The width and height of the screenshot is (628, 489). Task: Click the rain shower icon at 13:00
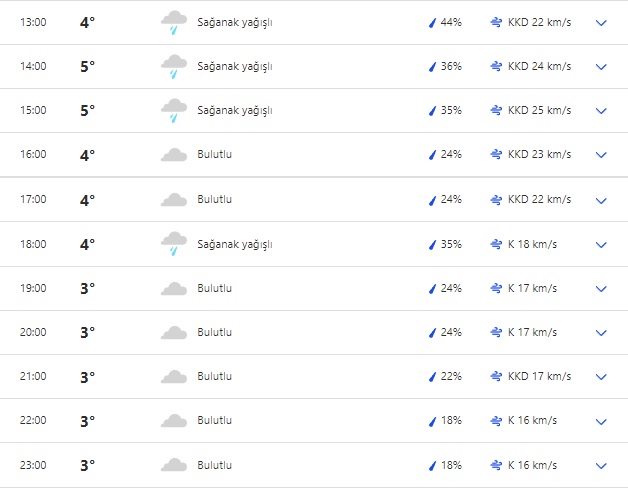[x=174, y=22]
